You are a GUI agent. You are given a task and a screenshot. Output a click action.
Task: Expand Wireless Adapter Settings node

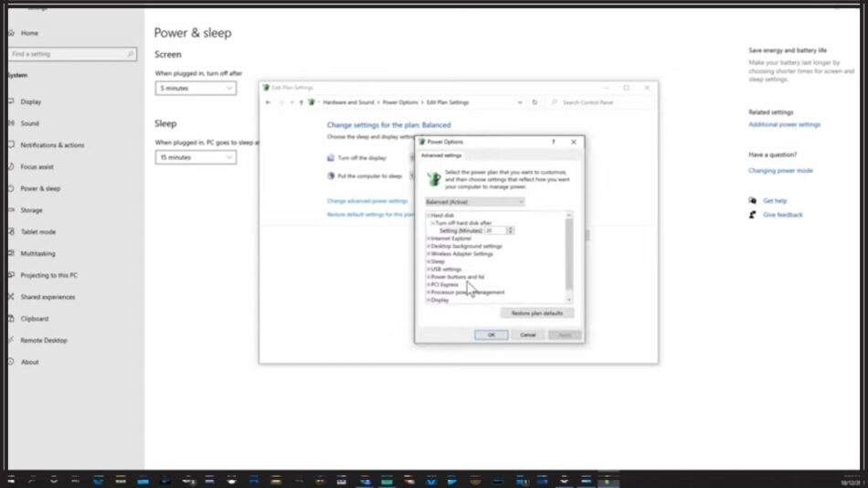[x=429, y=254]
